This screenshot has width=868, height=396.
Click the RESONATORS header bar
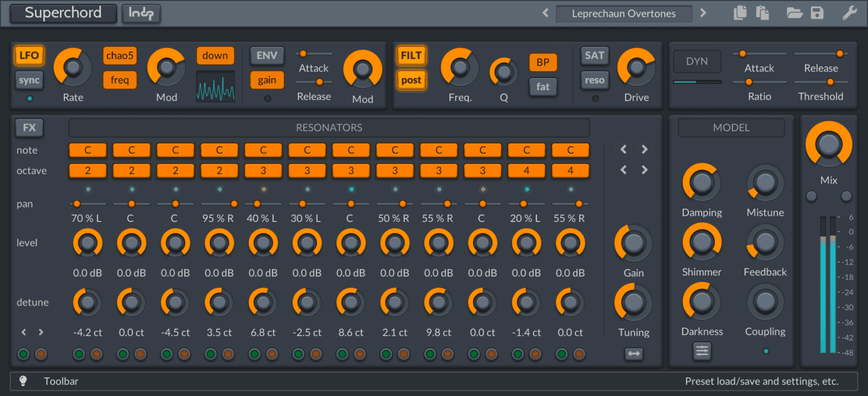tap(329, 127)
